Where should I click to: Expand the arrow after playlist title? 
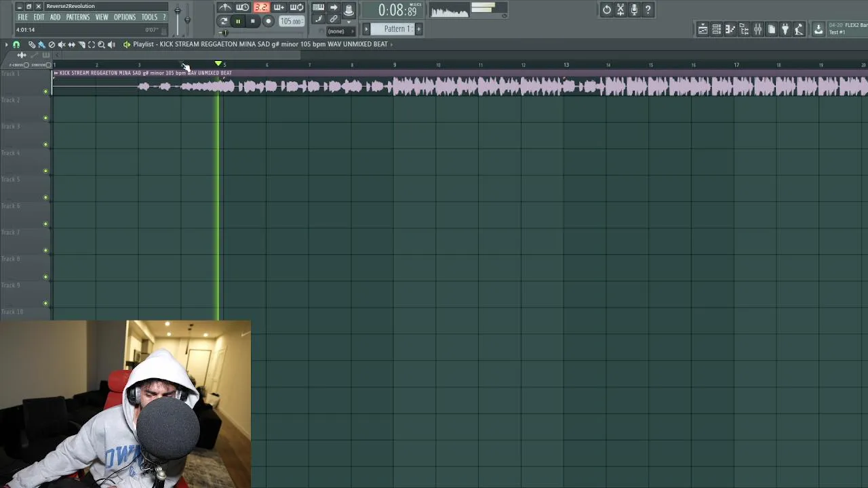click(391, 44)
